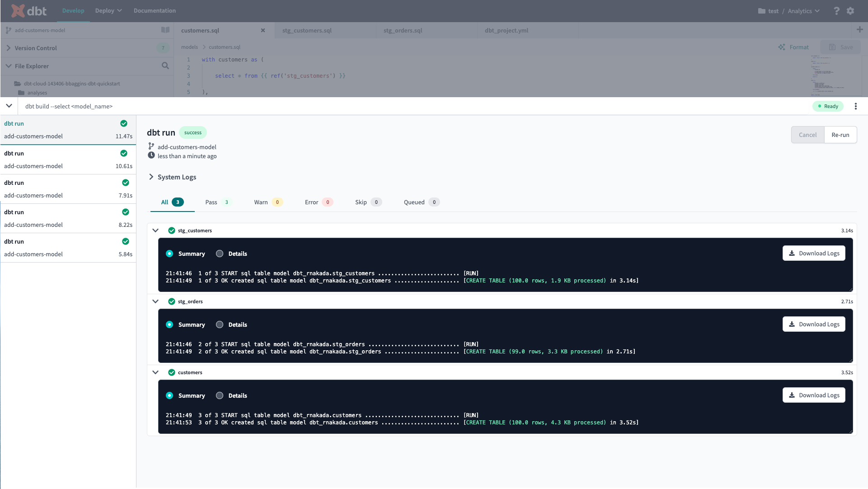Click the models breadcrumb link

point(189,47)
